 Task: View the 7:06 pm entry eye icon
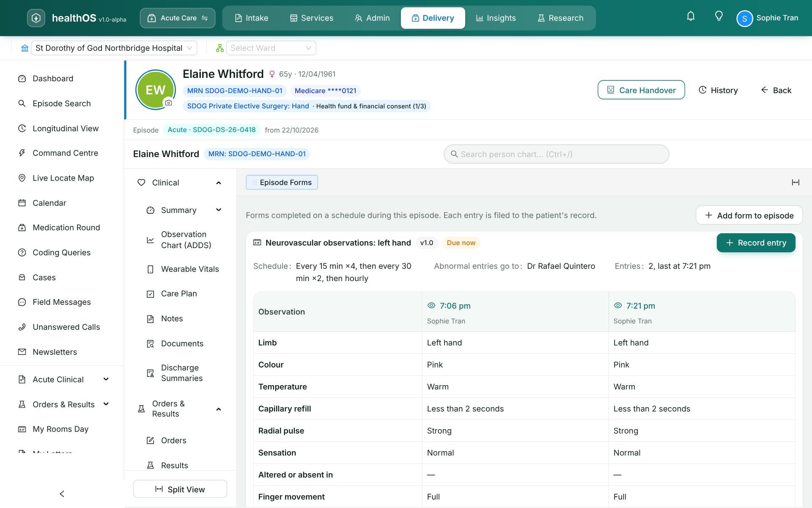coord(431,306)
